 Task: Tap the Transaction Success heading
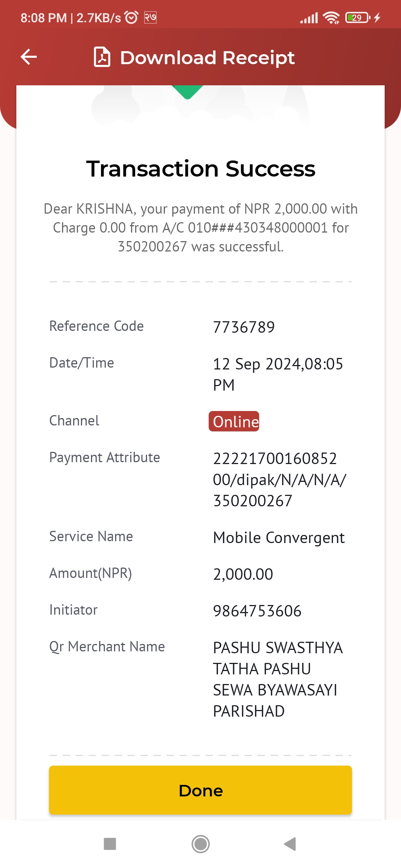(x=201, y=169)
